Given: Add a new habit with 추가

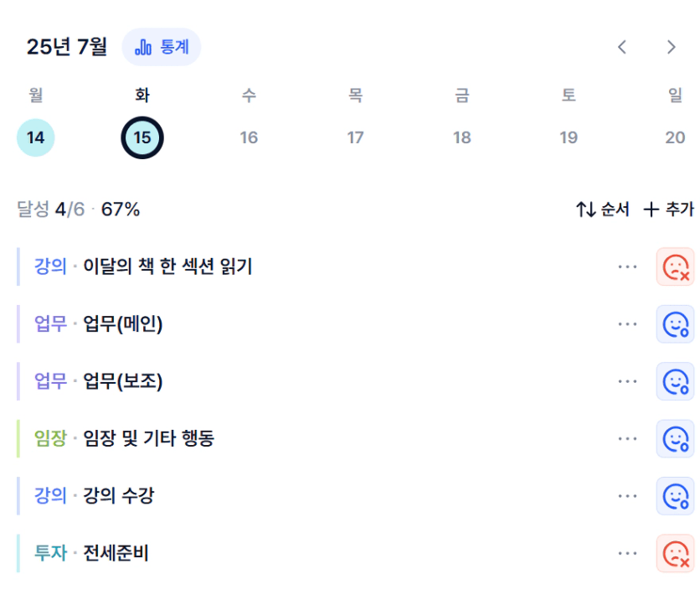Looking at the screenshot, I should point(668,209).
